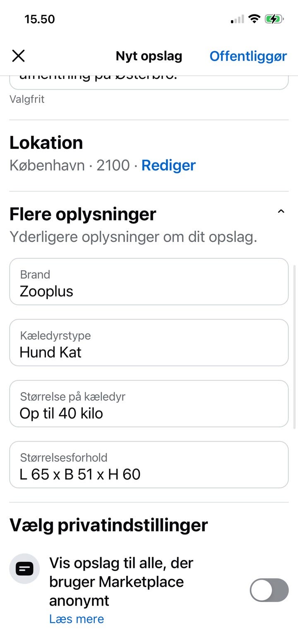Tap the 15.50 clock in status bar

(40, 19)
